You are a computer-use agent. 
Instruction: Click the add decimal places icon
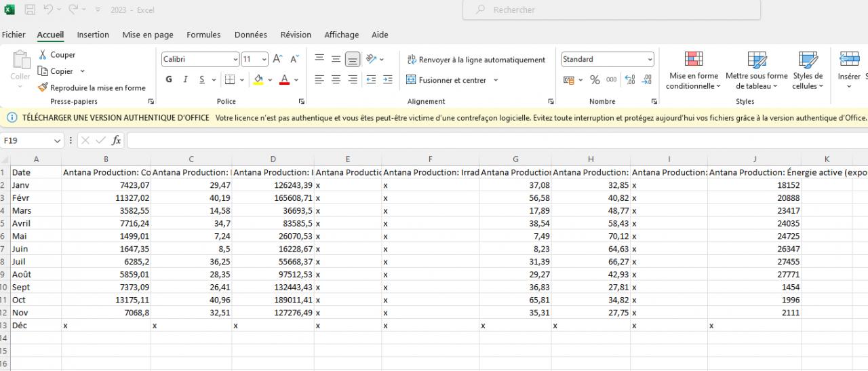click(x=629, y=80)
